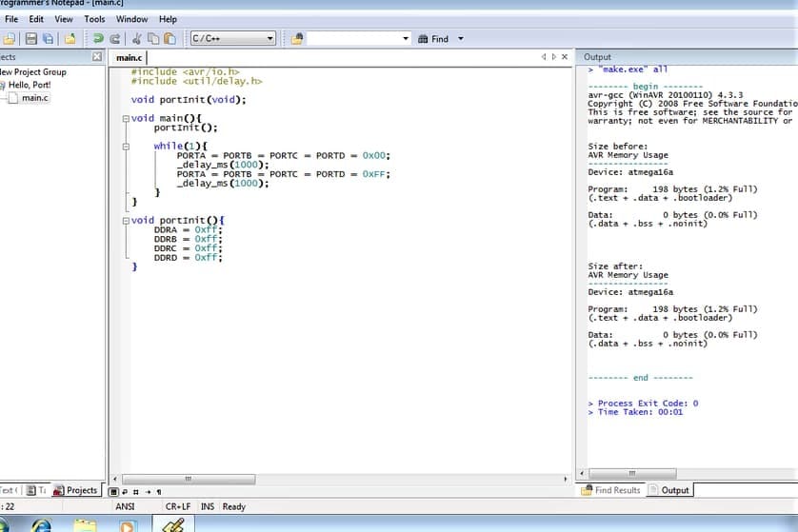Viewport: 798px width, 532px height.
Task: Open Windows Explorer folder on the taskbar
Action: 85,525
